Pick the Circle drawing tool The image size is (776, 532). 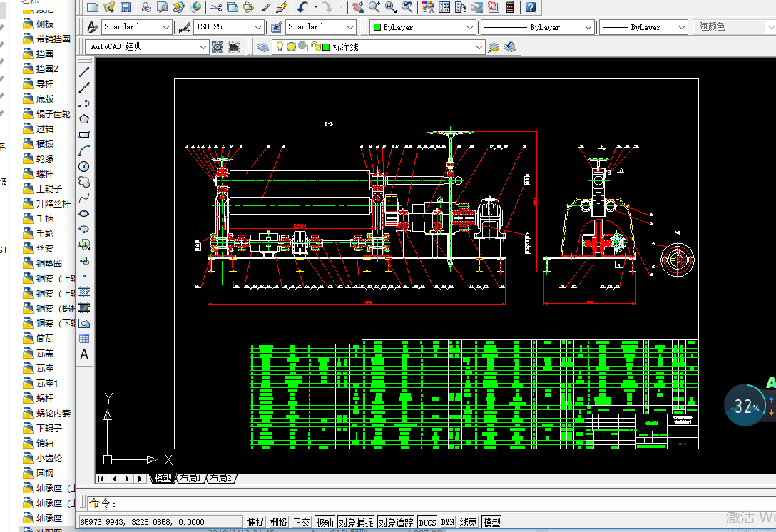coord(84,166)
